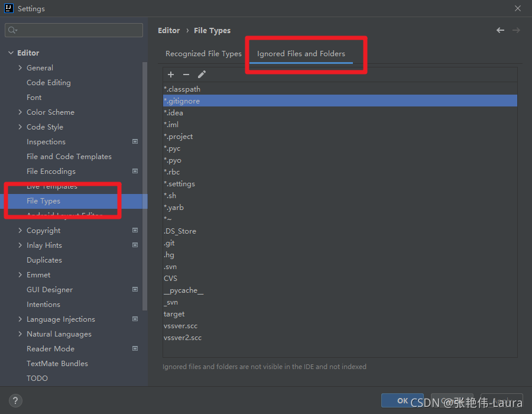532x414 pixels.
Task: Click the IntelliJ logo in title bar
Action: [8, 8]
